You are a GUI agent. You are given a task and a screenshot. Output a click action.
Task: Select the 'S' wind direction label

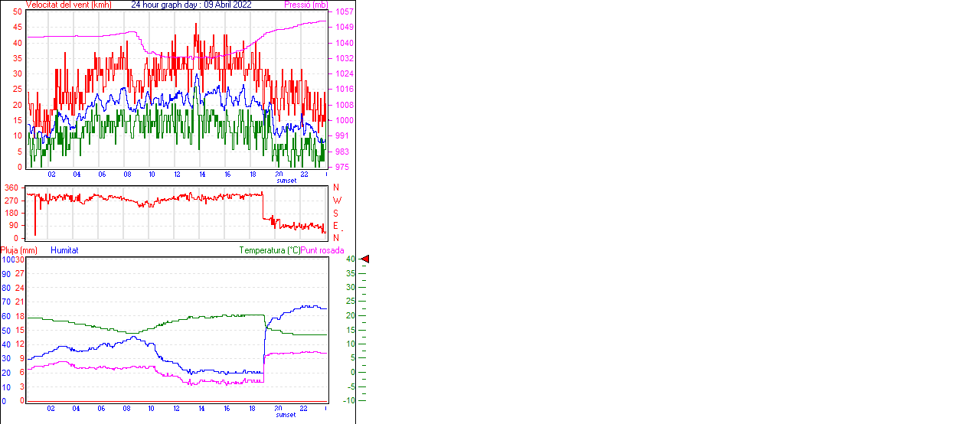click(336, 214)
